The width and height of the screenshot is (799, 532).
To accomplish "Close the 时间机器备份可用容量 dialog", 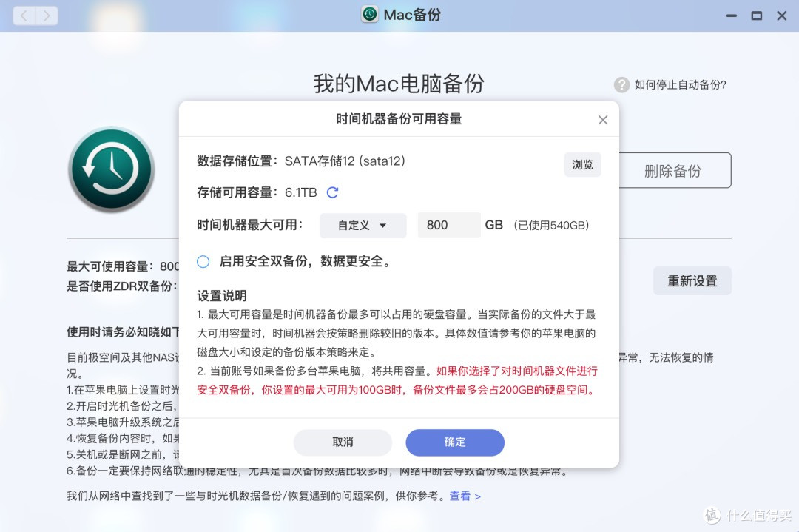I will (603, 119).
